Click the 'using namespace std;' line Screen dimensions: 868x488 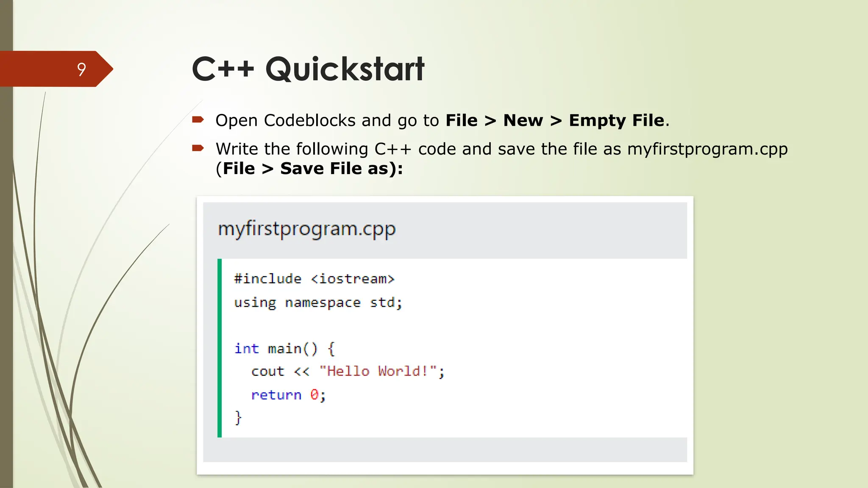[x=318, y=302]
